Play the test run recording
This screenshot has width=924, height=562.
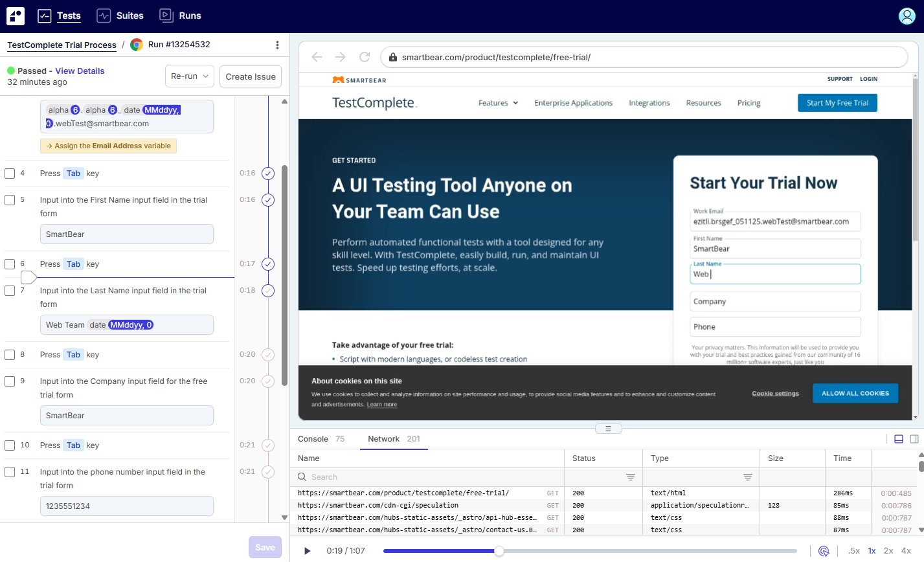tap(308, 551)
